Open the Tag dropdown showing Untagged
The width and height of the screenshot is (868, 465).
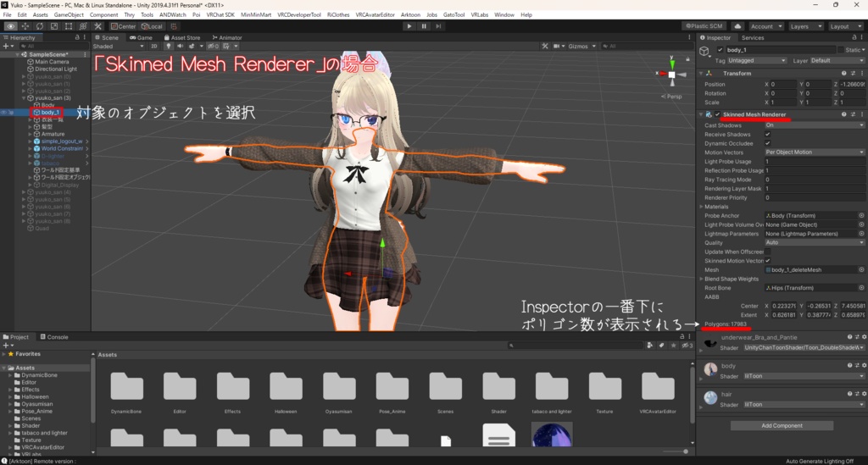[757, 60]
